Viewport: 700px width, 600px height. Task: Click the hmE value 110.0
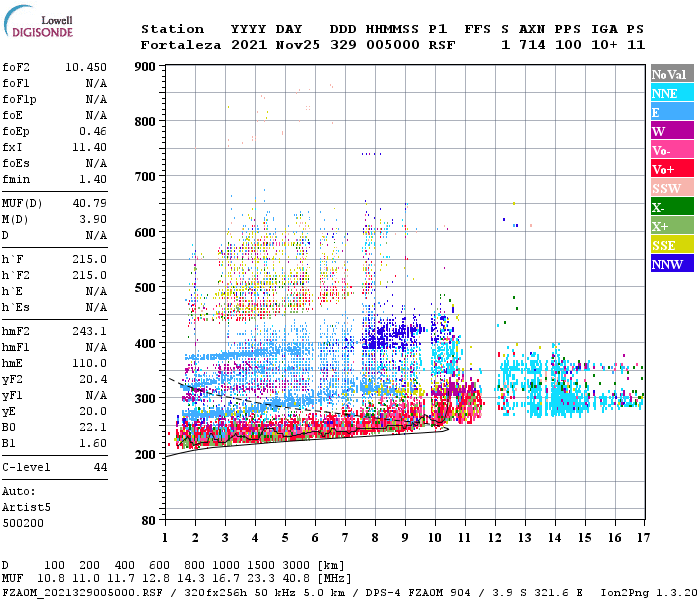[x=89, y=363]
